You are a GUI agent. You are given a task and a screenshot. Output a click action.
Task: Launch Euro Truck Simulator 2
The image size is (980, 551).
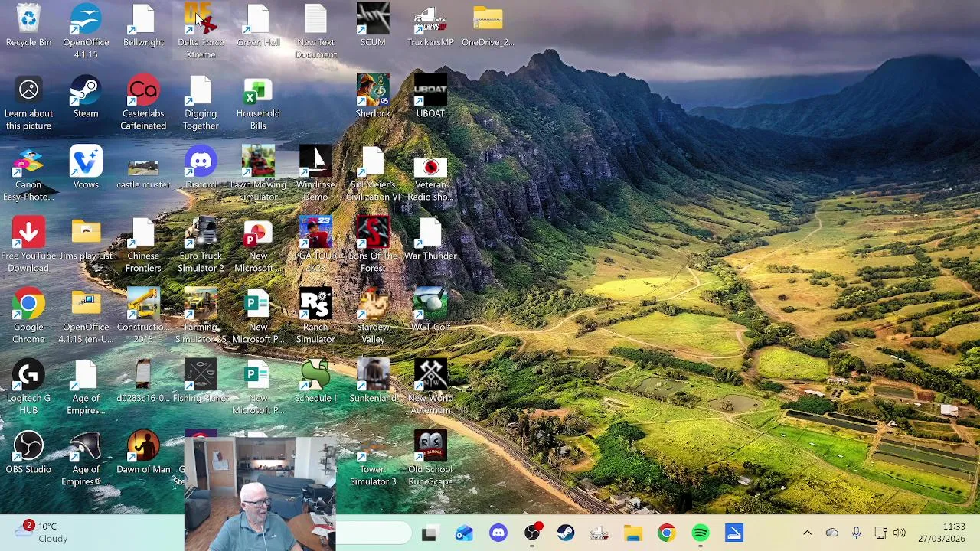201,245
